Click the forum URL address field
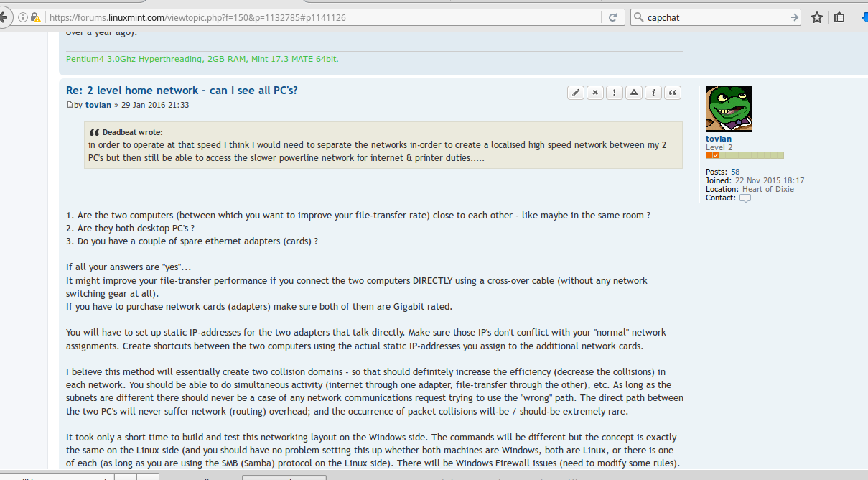Screen dimensions: 868x480 click(x=325, y=17)
